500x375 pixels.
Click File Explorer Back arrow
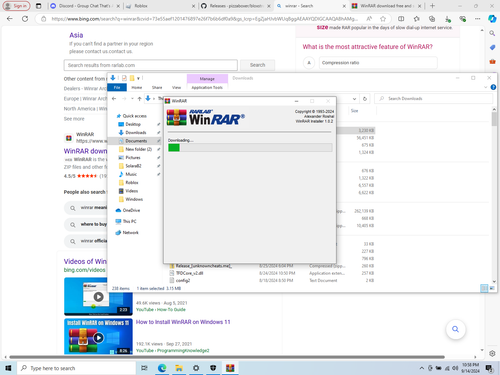(114, 99)
